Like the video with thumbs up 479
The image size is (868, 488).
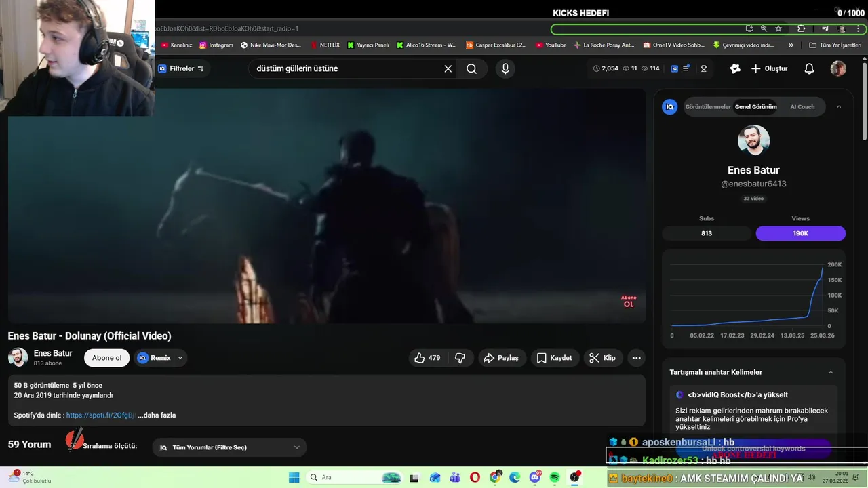tap(427, 358)
